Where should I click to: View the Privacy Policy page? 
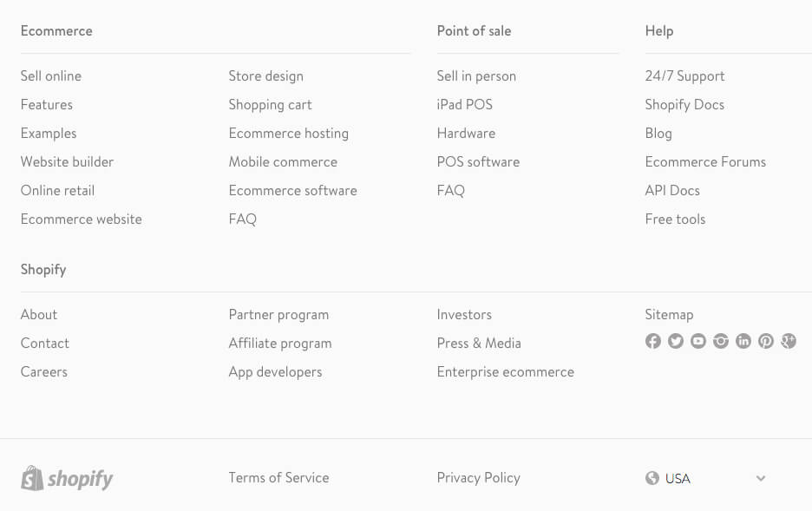click(478, 477)
